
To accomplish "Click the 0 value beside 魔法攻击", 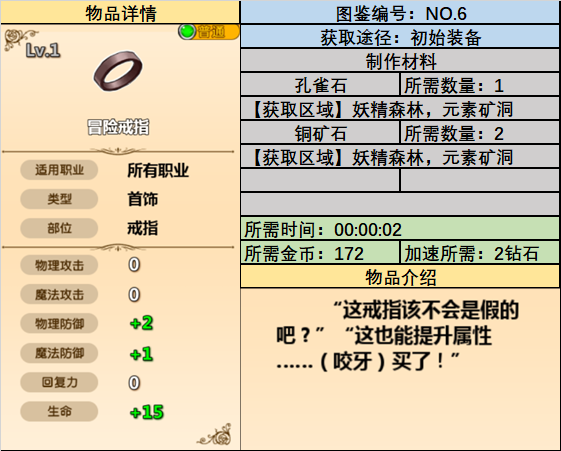I will (134, 294).
